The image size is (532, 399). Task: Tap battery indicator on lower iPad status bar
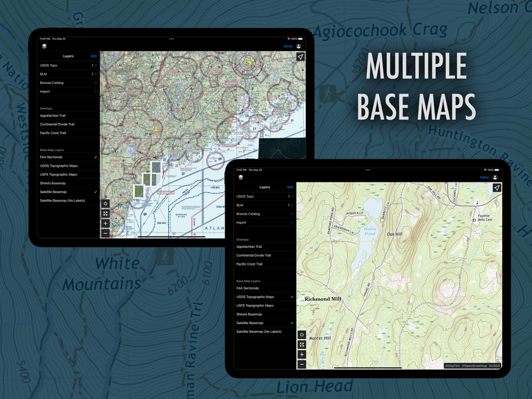pos(497,170)
